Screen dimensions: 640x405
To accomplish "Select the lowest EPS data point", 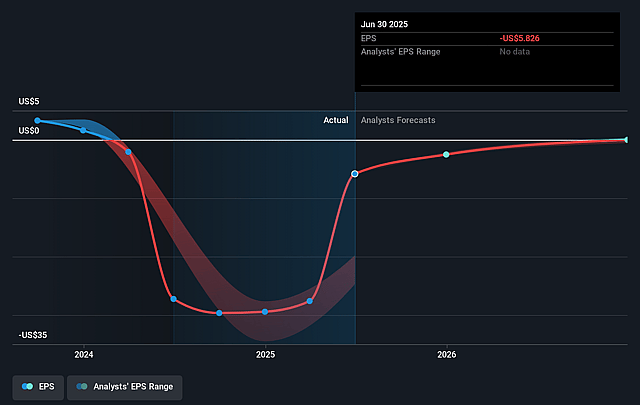I will (x=219, y=313).
